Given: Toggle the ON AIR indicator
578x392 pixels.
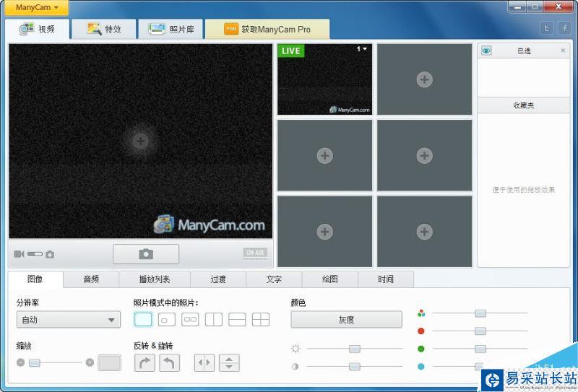Looking at the screenshot, I should 255,253.
